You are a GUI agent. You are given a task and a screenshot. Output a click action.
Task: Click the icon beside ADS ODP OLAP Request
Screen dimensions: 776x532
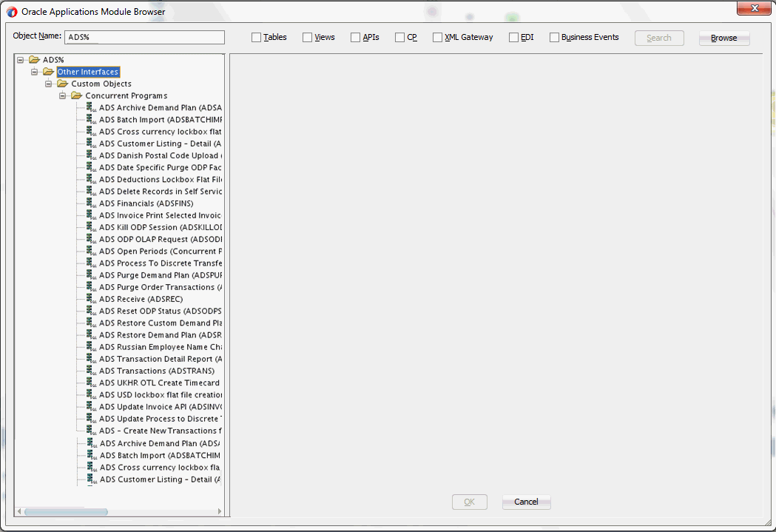92,239
